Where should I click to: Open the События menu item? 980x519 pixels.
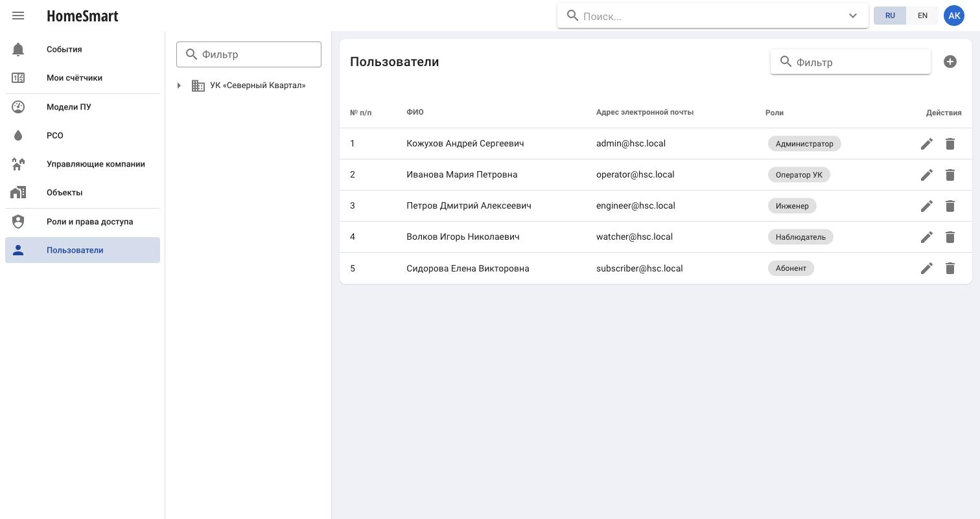tap(83, 49)
